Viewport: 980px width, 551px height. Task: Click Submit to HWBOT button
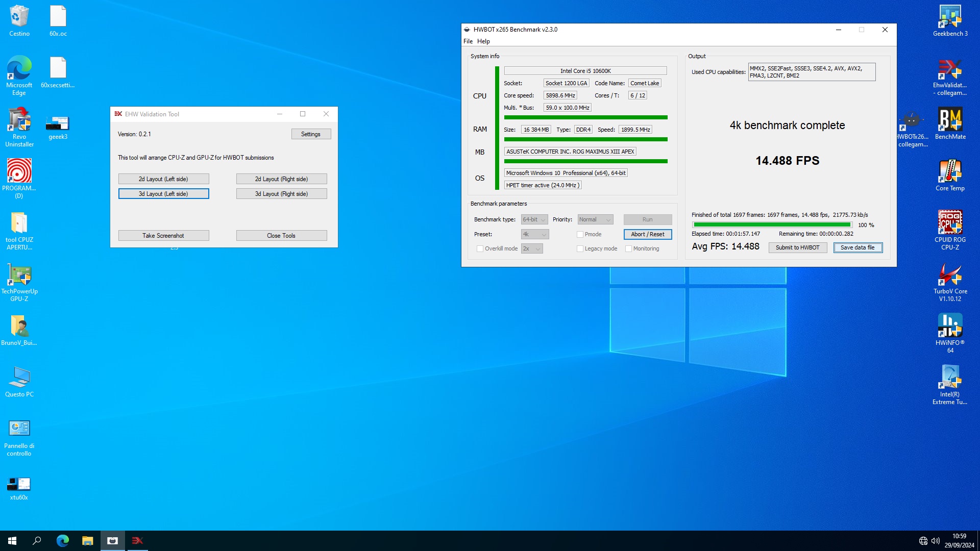click(798, 248)
